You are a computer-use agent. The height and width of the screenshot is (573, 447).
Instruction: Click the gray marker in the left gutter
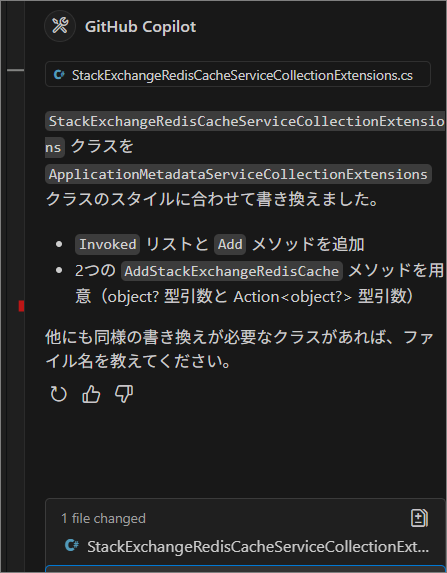coord(15,70)
